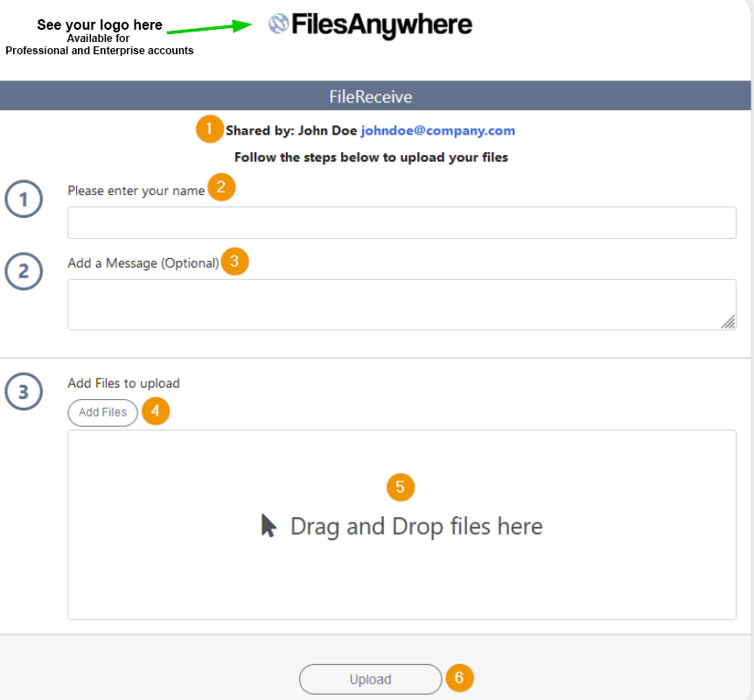The image size is (754, 700).
Task: Click the cursor arrow icon in drop area
Action: [269, 525]
